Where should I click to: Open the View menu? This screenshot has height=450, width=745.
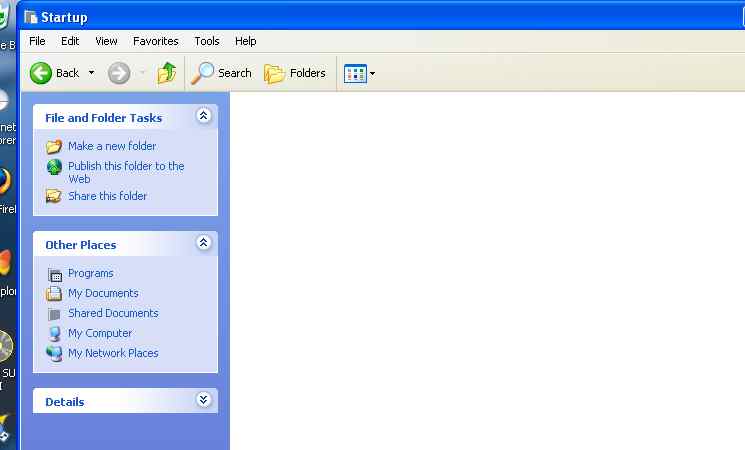[x=106, y=41]
